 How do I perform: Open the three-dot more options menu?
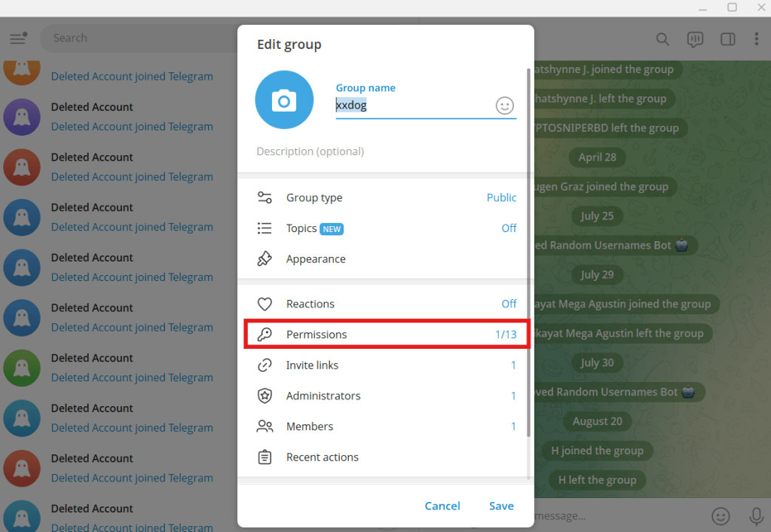(757, 39)
